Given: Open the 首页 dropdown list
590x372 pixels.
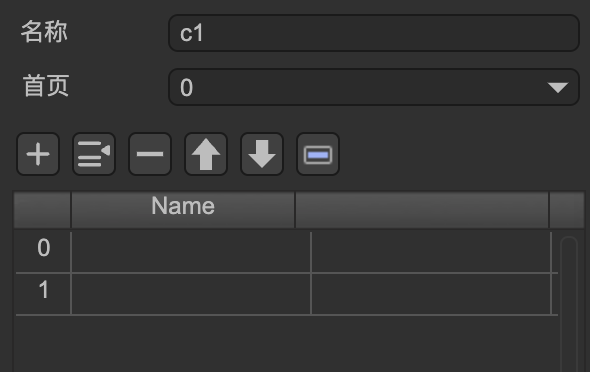Looking at the screenshot, I should (x=374, y=87).
